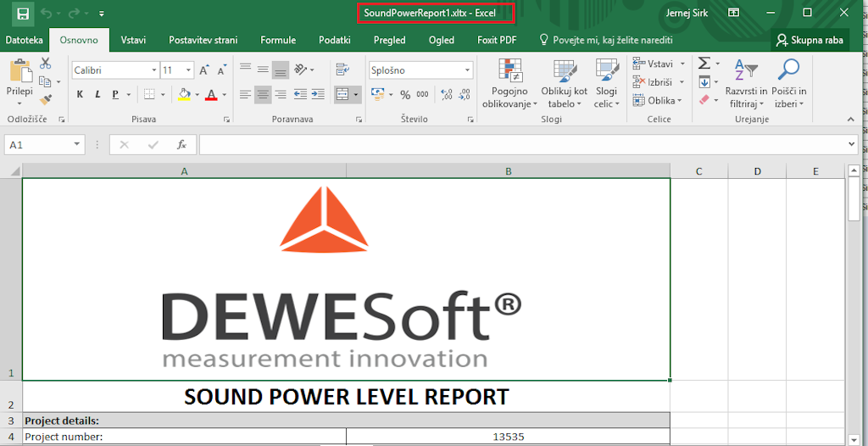Screen dimensions: 868x446
Task: Switch to the Vstavi ribbon tab
Action: point(133,40)
